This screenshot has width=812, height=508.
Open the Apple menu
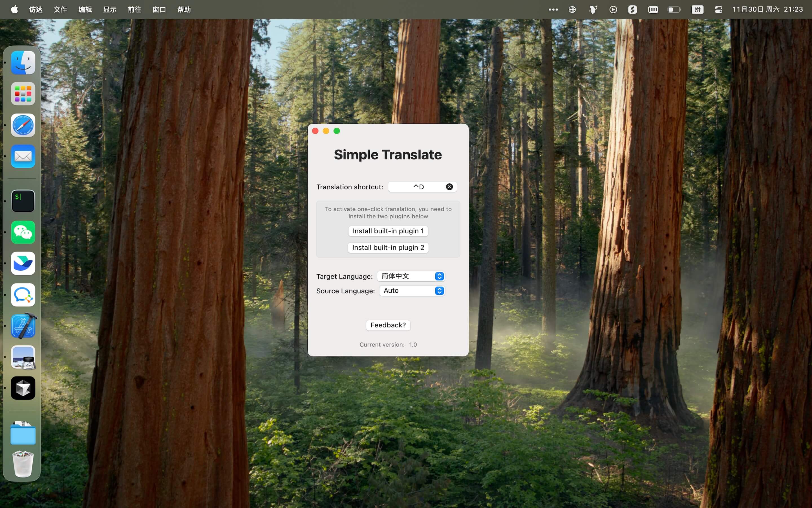tap(14, 9)
